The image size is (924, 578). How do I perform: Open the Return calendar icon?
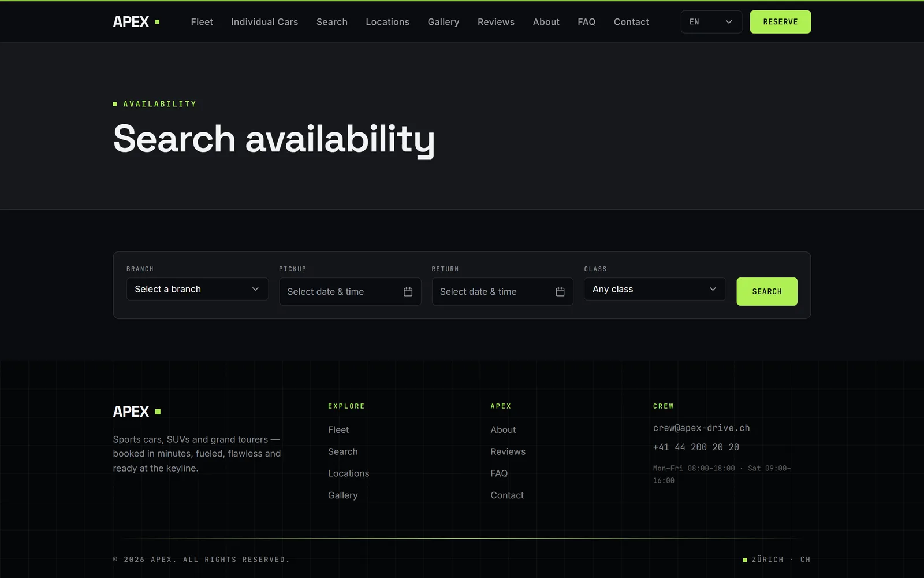(560, 292)
